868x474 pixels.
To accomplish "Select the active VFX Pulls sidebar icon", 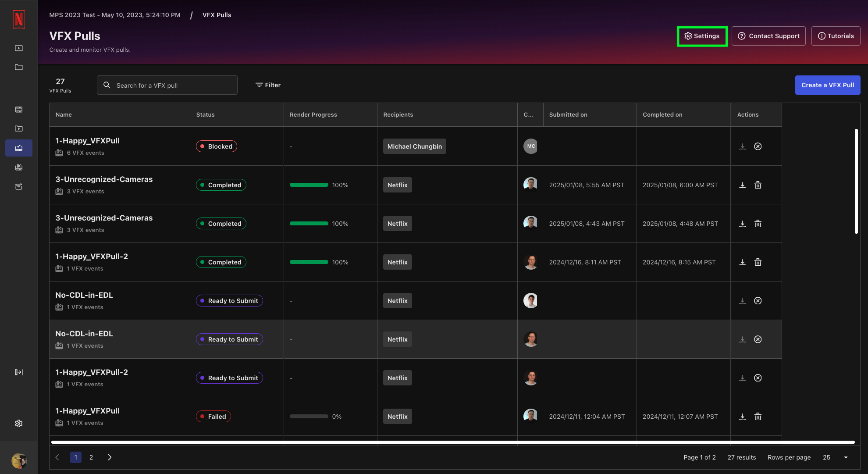I will 19,148.
